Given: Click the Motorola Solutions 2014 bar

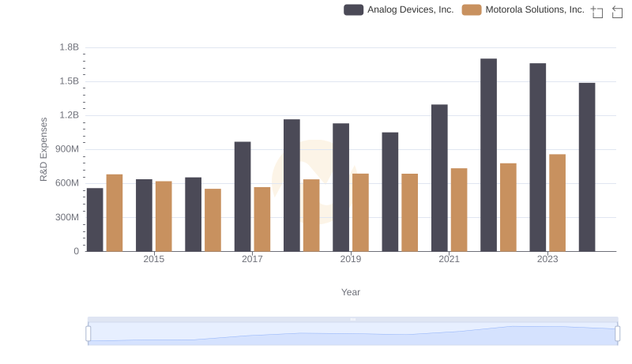Looking at the screenshot, I should pos(115,213).
